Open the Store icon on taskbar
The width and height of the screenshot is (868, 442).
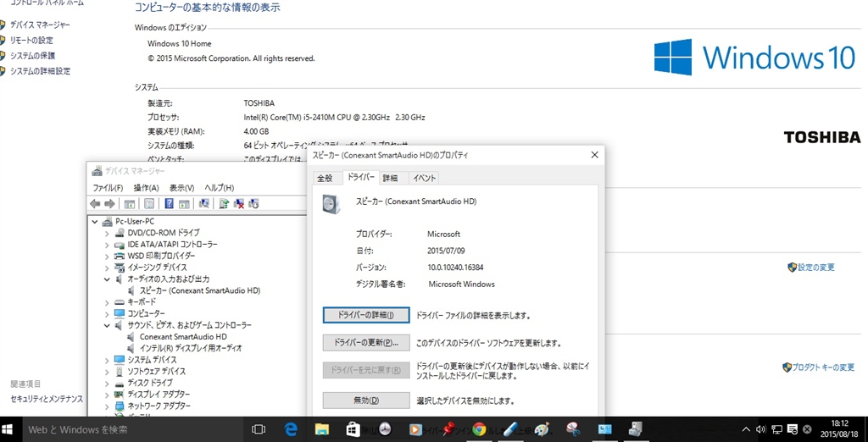coord(353,429)
